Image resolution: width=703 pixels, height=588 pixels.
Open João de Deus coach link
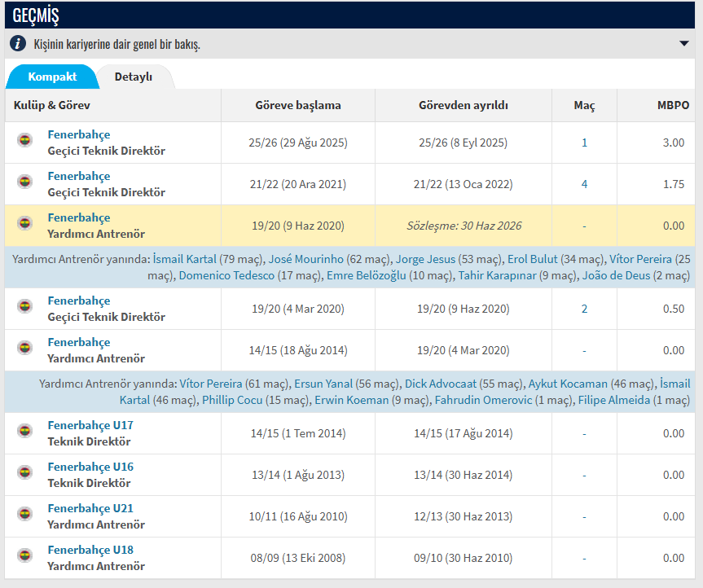pyautogui.click(x=616, y=275)
